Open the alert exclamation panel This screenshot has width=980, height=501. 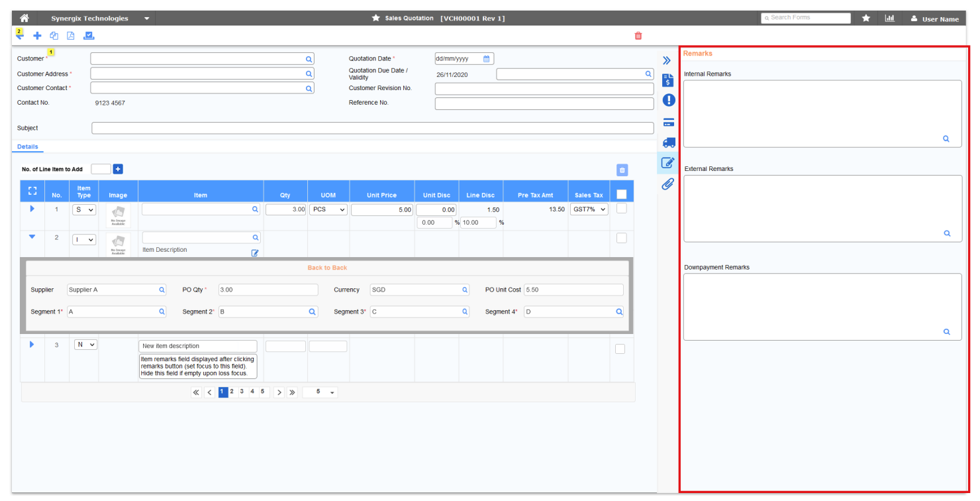pos(668,99)
